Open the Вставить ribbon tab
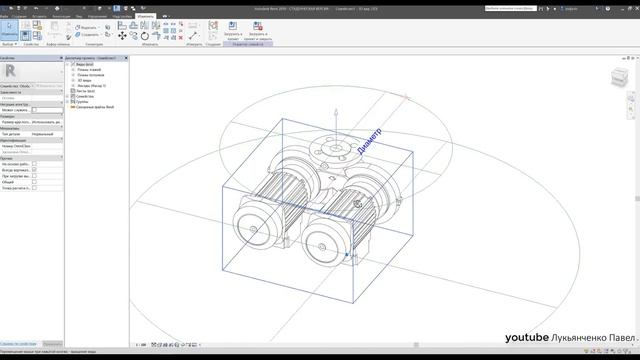640x360 pixels. point(39,16)
